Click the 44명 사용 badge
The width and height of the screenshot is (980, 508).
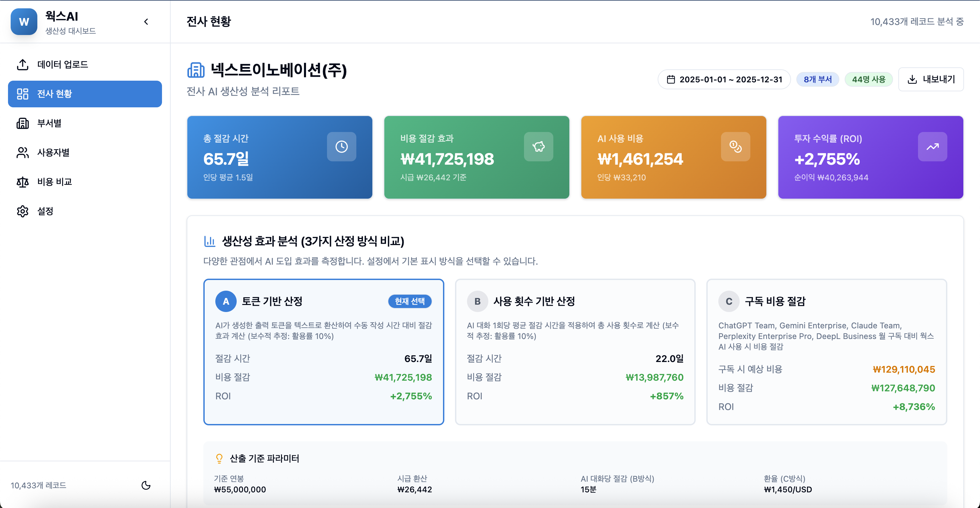point(869,79)
